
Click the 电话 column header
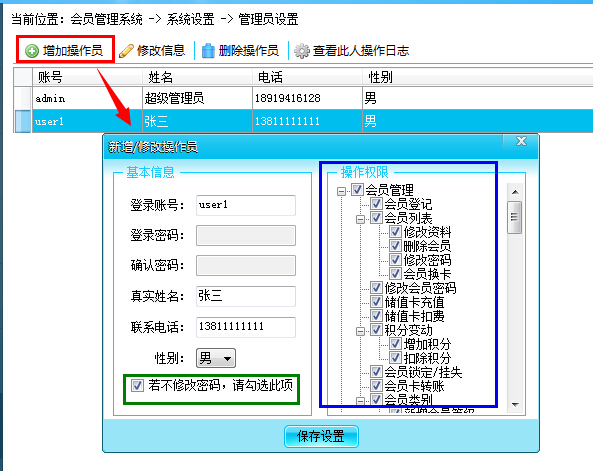pos(307,77)
